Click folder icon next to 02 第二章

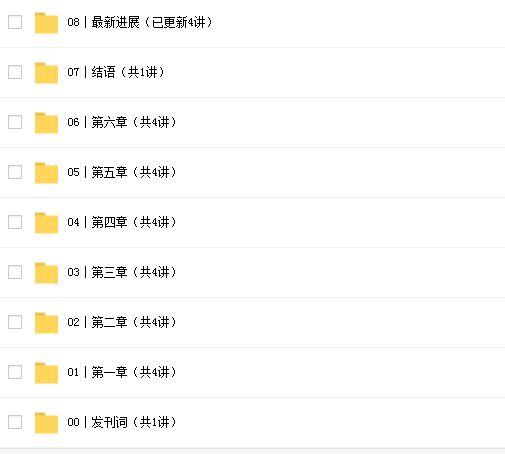tap(46, 323)
